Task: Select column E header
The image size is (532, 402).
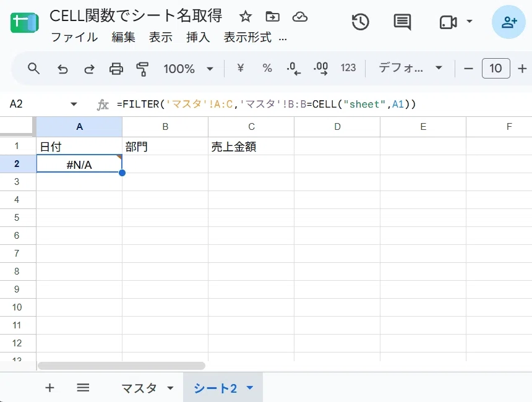Action: point(423,127)
